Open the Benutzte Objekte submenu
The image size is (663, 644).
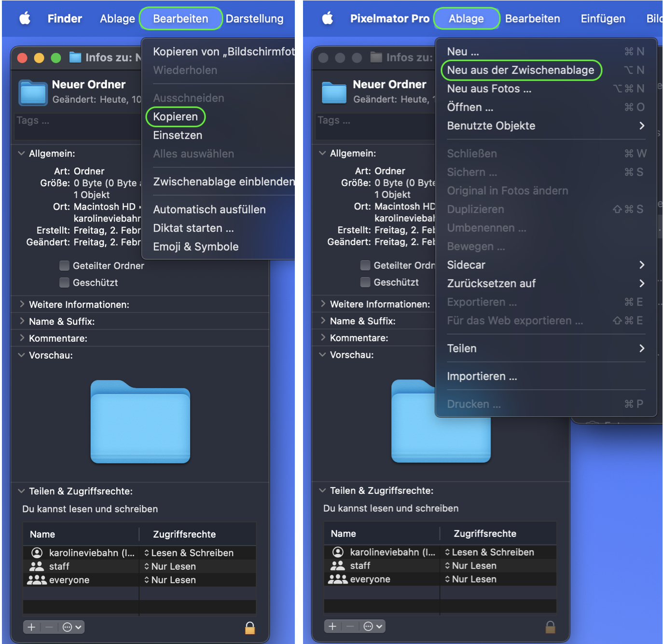pos(546,126)
